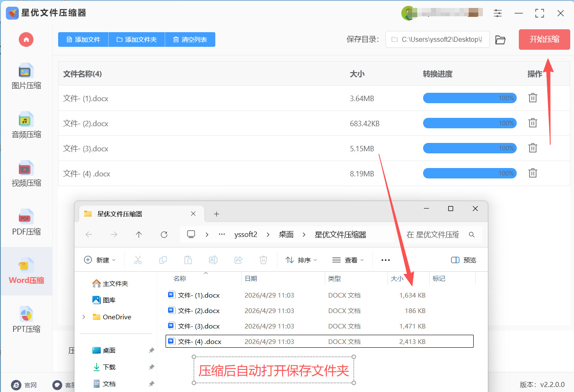
Task: Go back in Explorer
Action: point(89,234)
